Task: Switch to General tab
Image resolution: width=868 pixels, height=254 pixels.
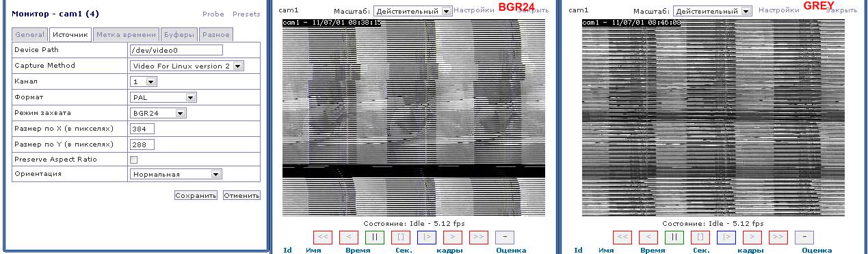Action: (30, 35)
